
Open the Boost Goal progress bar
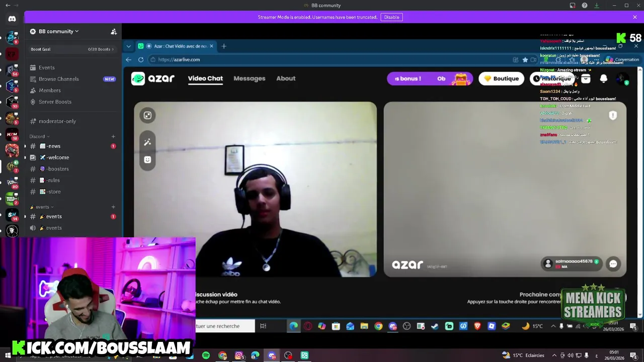pyautogui.click(x=72, y=49)
